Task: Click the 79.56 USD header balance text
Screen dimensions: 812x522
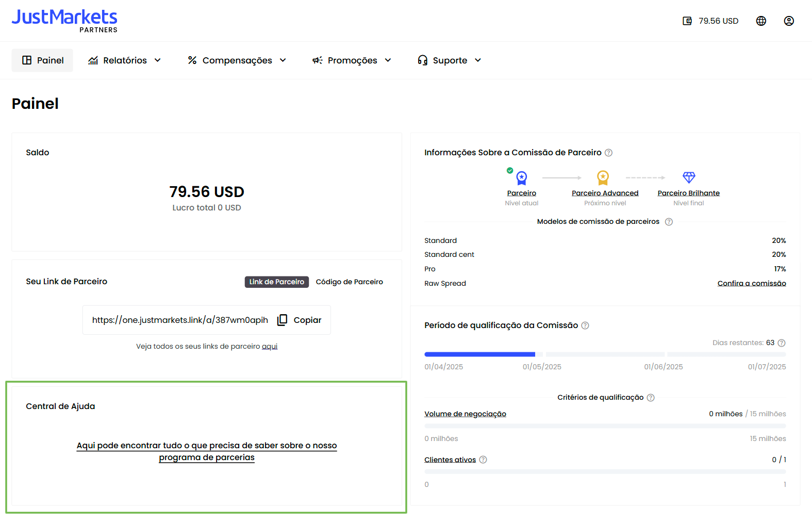Action: [719, 21]
